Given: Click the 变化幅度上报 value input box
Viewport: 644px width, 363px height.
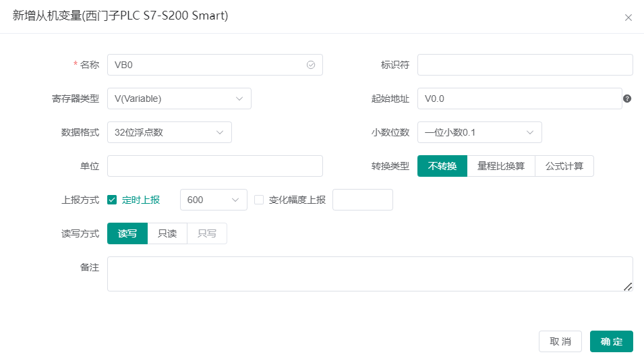Looking at the screenshot, I should 363,200.
